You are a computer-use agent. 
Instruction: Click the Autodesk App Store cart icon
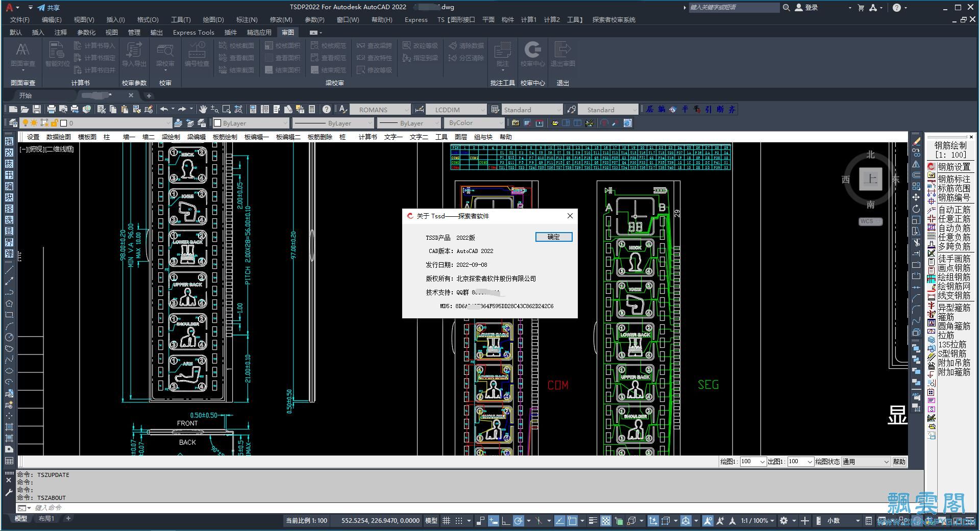pyautogui.click(x=861, y=7)
